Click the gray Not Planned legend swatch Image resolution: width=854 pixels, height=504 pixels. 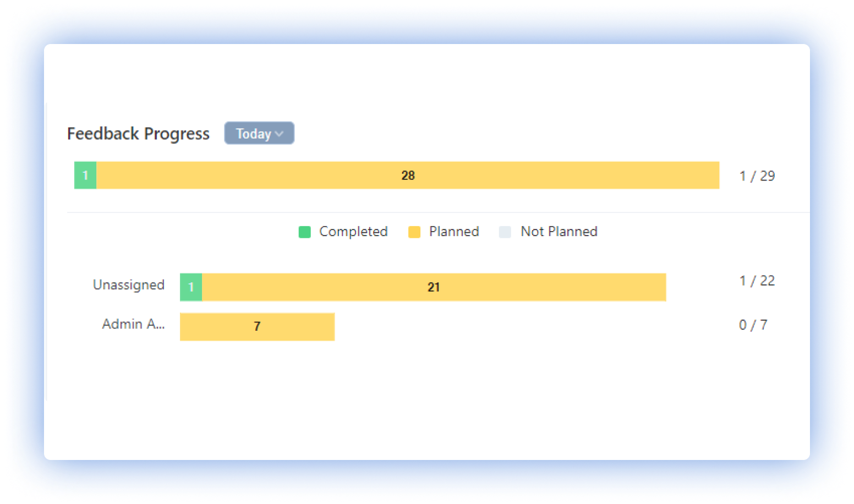(505, 232)
